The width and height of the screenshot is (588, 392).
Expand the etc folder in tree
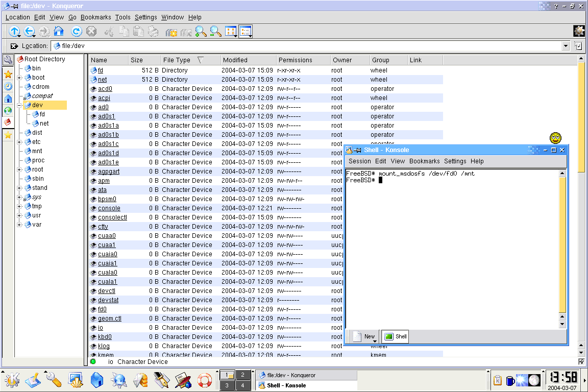[x=19, y=142]
